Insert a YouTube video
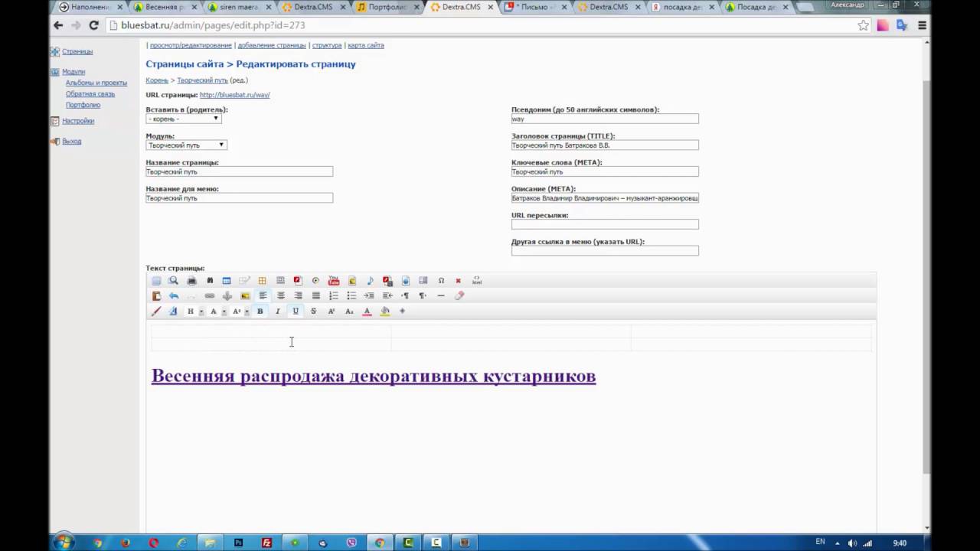The height and width of the screenshot is (551, 980). pos(334,281)
